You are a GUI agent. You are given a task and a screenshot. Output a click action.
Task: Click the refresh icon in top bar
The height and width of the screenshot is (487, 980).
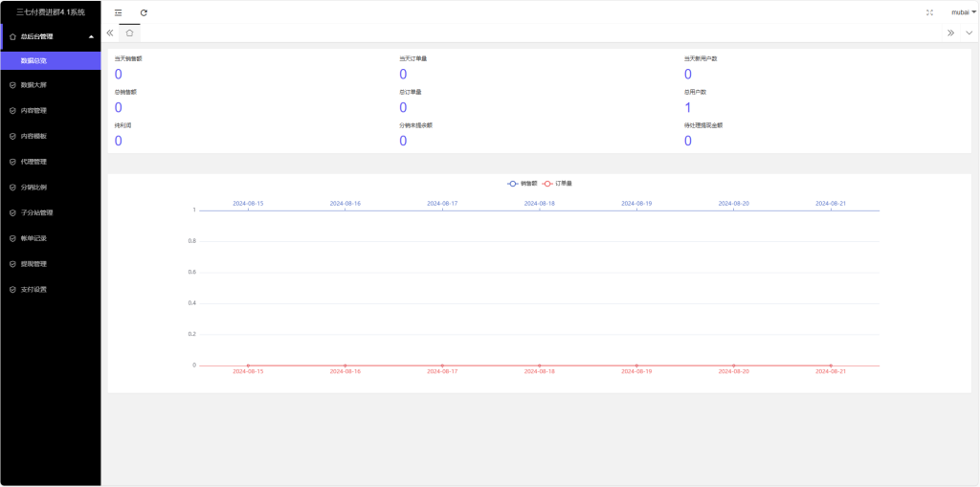(x=144, y=12)
